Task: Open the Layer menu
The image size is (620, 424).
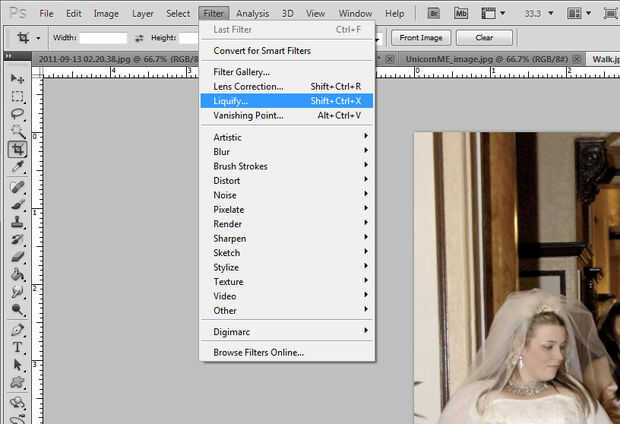Action: [143, 13]
